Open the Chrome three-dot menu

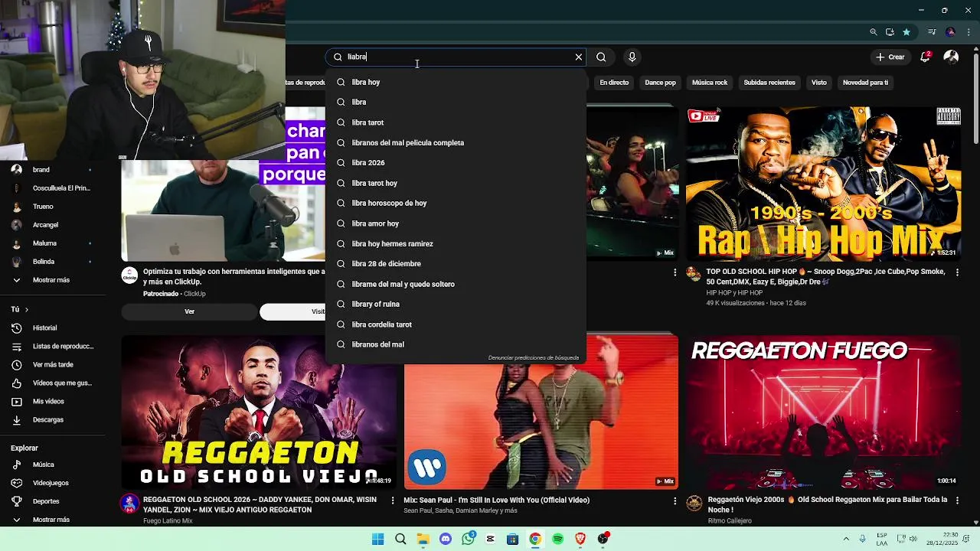(968, 32)
